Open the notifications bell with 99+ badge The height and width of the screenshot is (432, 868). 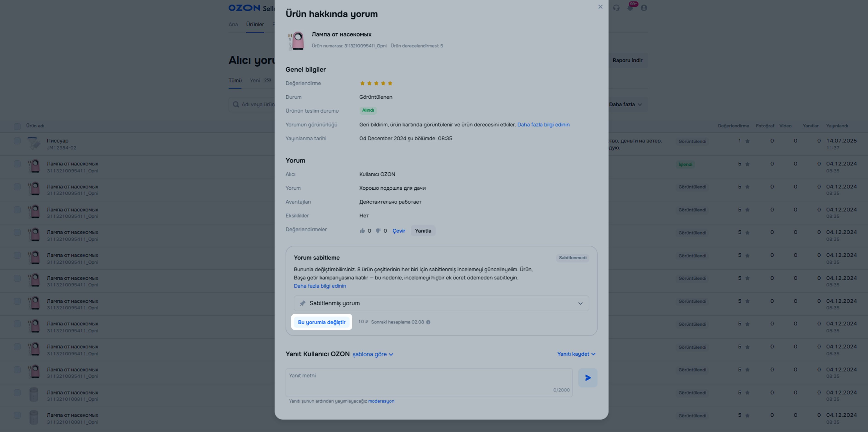(630, 8)
